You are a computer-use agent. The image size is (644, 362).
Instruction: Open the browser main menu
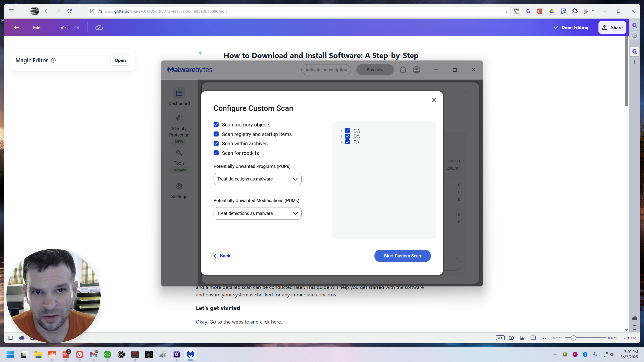pos(11,11)
